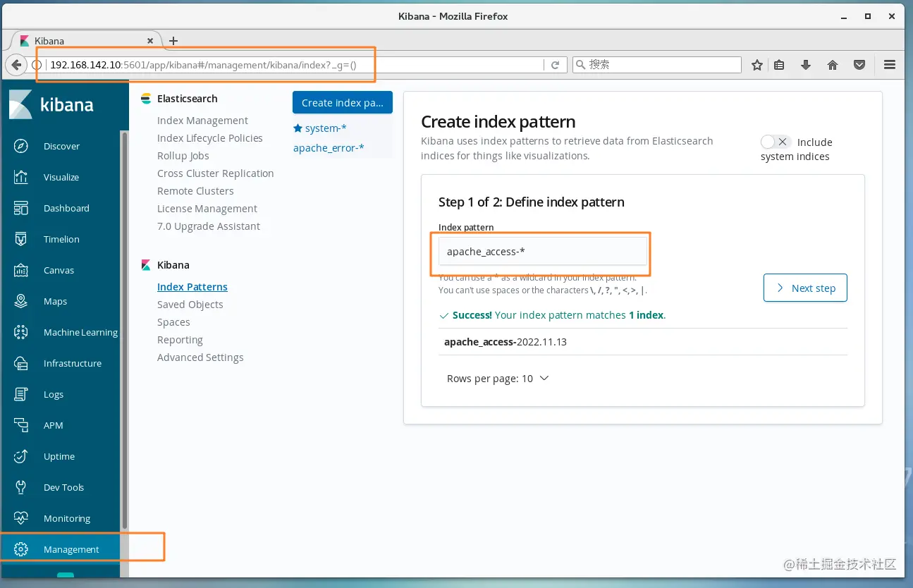The height and width of the screenshot is (588, 913).
Task: Open Advanced Settings
Action: [x=200, y=357]
